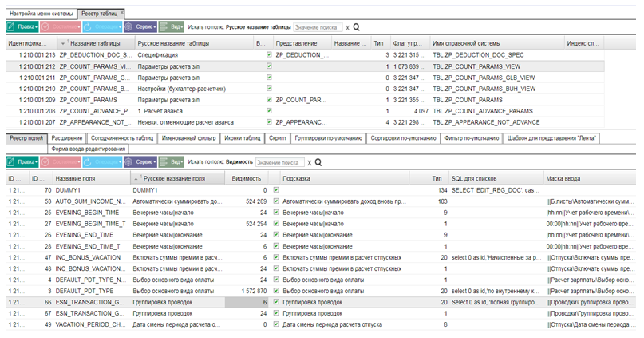Switch to the Настройка меню системы tab

click(41, 14)
